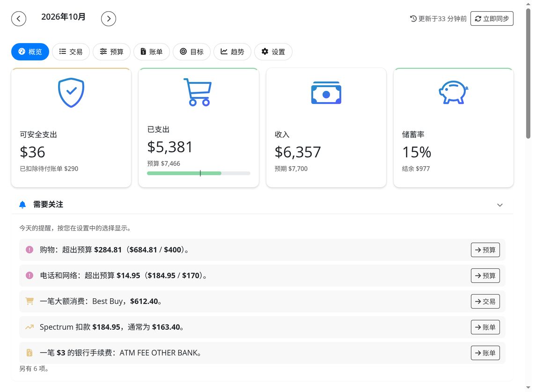Click the 另有 6 项 text
The width and height of the screenshot is (543, 392).
click(x=34, y=369)
